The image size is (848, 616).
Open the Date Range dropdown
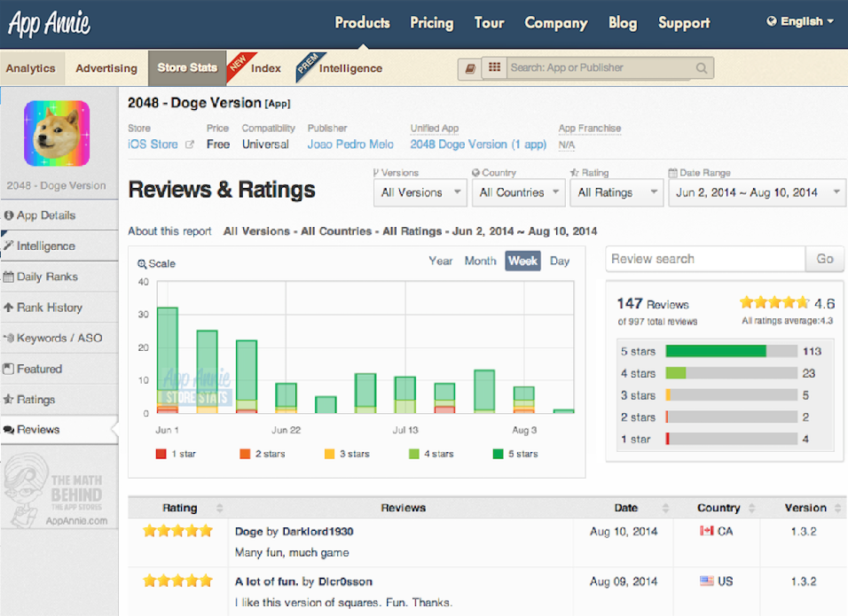tap(757, 193)
